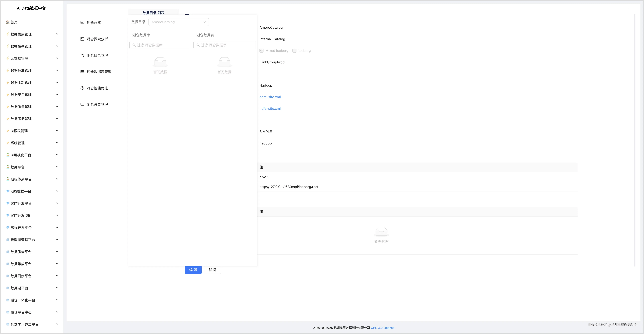Toggle the Mixed Iceberg checkbox
This screenshot has height=334, width=644.
pyautogui.click(x=261, y=51)
